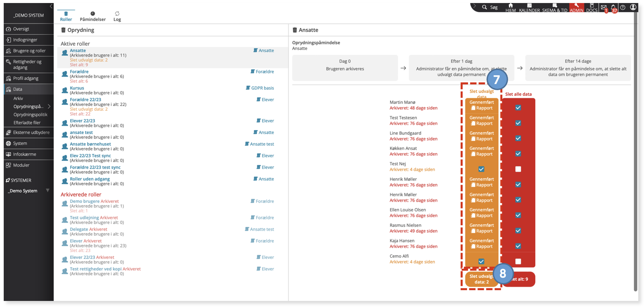Toggle Slet udvalgt data checkbox for Cemo Alfi

pos(481,261)
